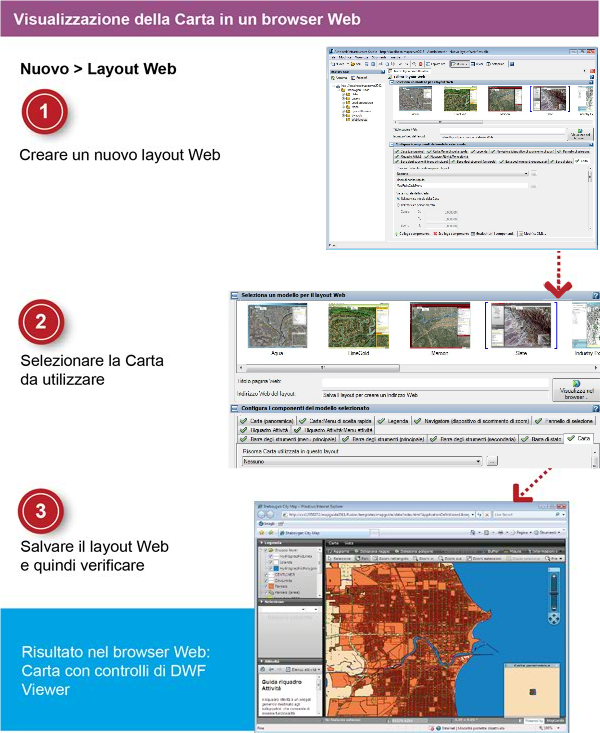This screenshot has width=600, height=733.
Task: Open the 'Pannello di selezione' tab
Action: pyautogui.click(x=564, y=421)
